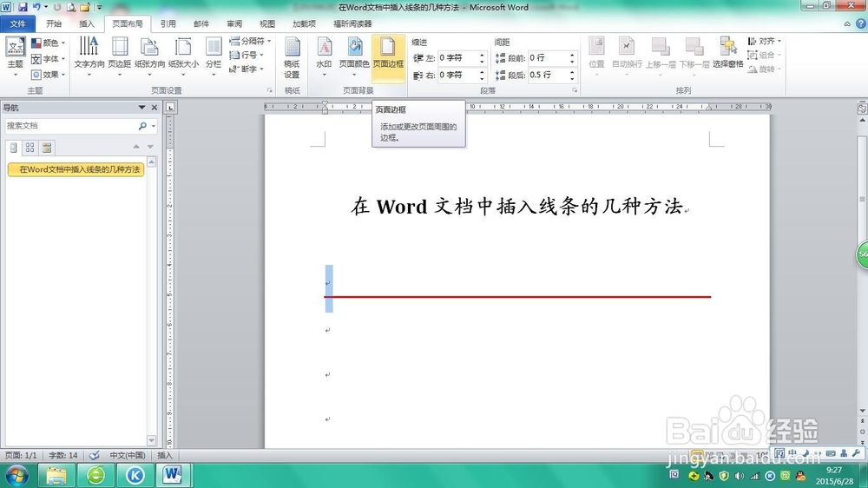This screenshot has height=488, width=868.
Task: Open Page Color (页面颜色) palette
Action: 354,57
